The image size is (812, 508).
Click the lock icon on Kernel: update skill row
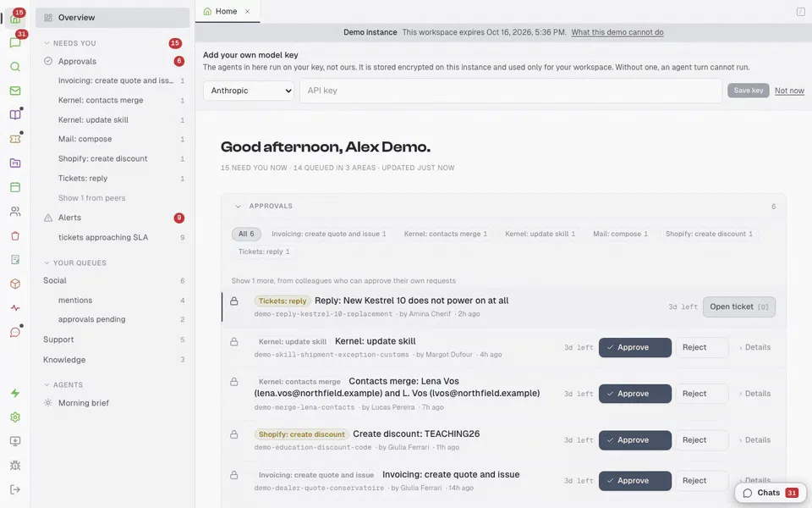[234, 341]
